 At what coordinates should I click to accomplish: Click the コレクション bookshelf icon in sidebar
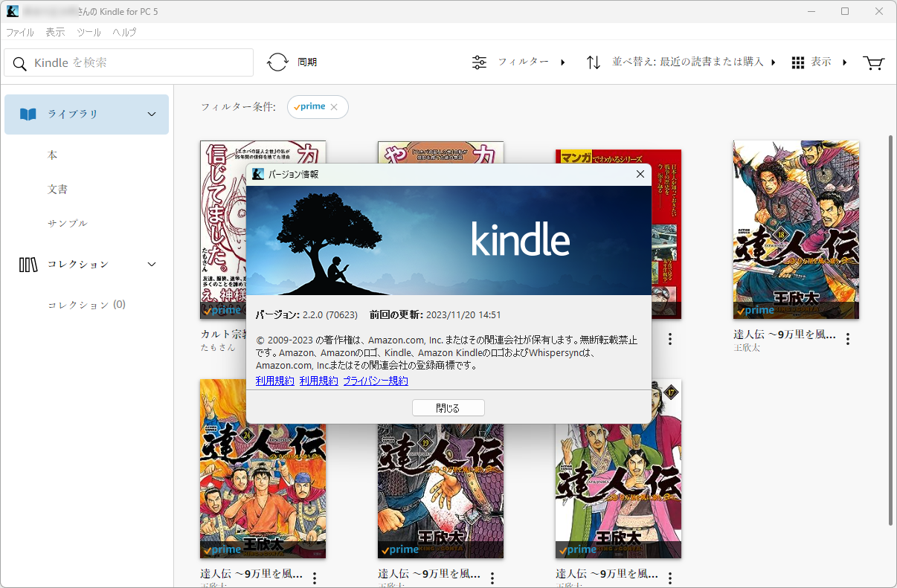click(x=28, y=264)
